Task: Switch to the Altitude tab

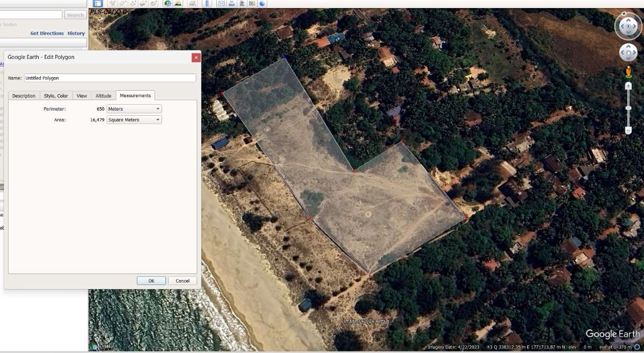Action: tap(104, 96)
